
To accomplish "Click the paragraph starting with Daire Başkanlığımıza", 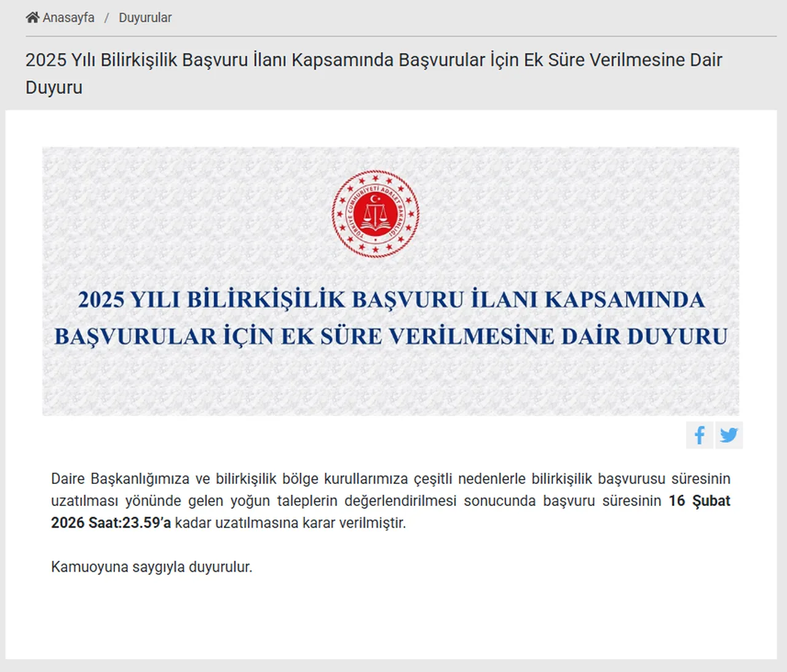I will point(391,500).
